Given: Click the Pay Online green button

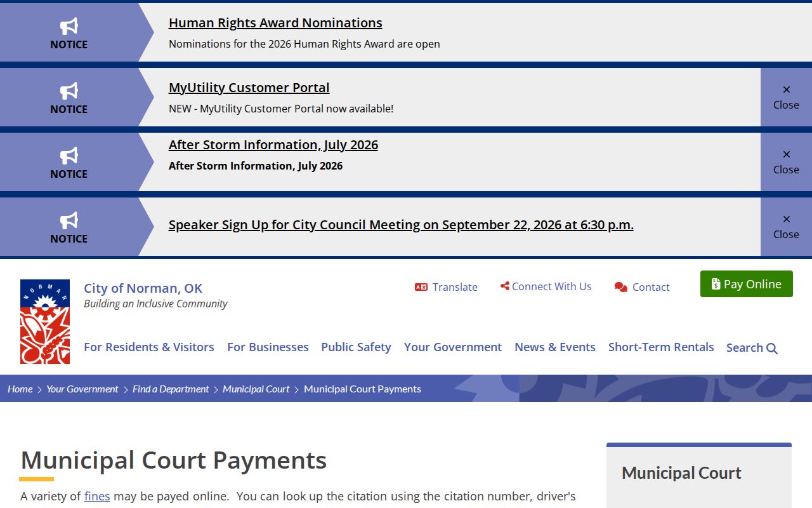Looking at the screenshot, I should click(747, 284).
